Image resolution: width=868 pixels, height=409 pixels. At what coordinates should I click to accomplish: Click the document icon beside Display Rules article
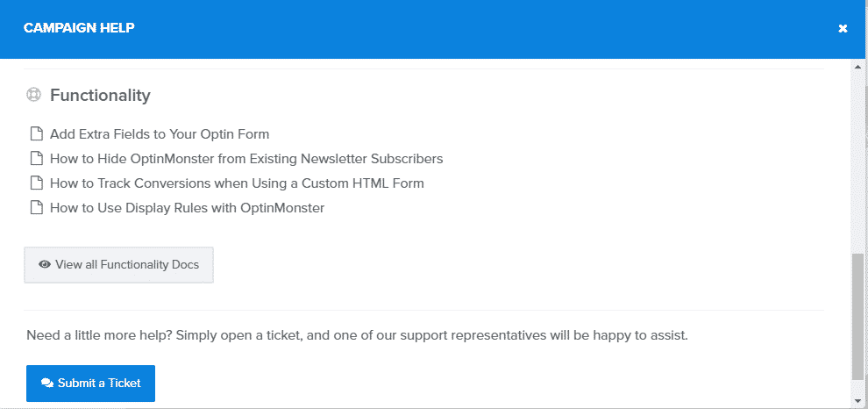pyautogui.click(x=36, y=208)
